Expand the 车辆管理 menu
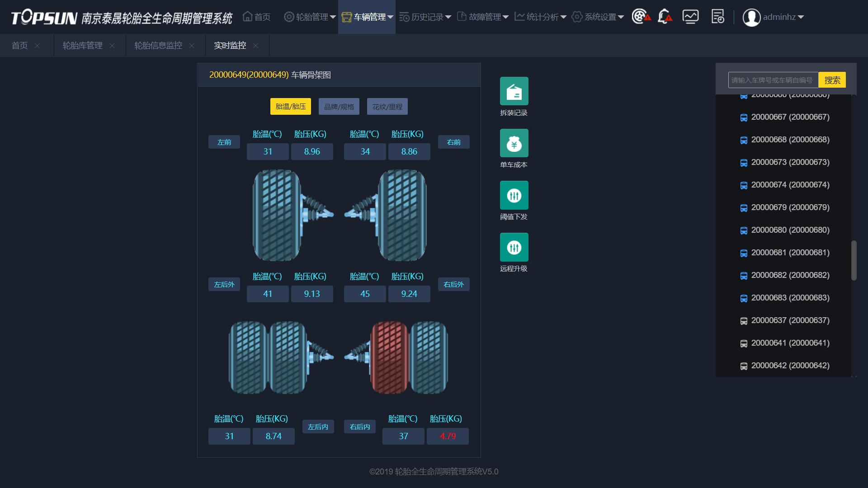Image resolution: width=868 pixels, height=488 pixels. click(x=367, y=17)
